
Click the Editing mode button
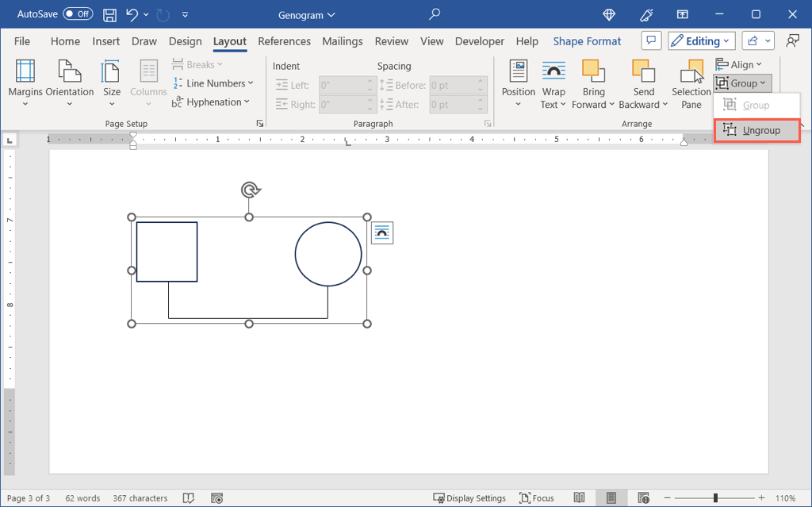[701, 41]
